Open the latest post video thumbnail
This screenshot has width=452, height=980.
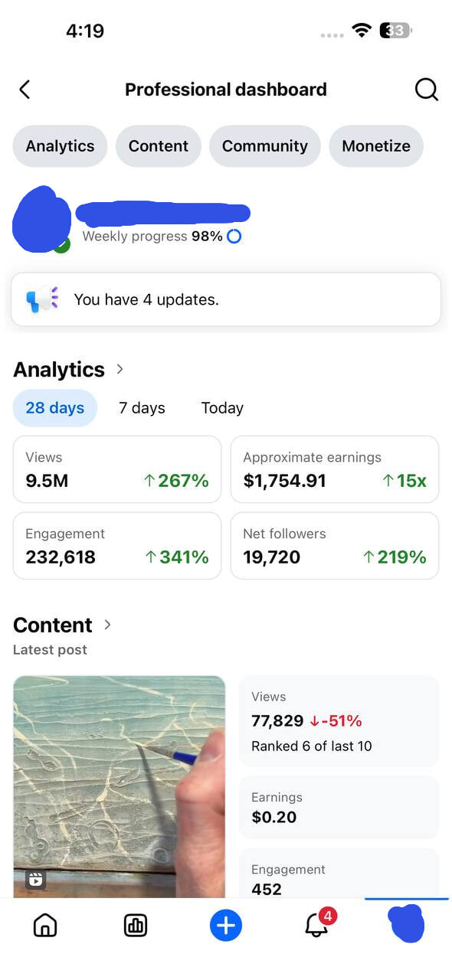pyautogui.click(x=120, y=786)
